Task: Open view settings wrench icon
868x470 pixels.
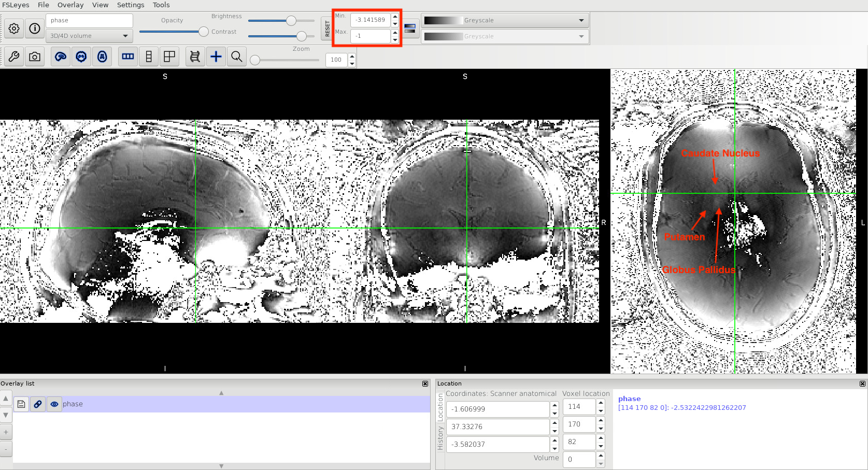Action: pos(14,56)
